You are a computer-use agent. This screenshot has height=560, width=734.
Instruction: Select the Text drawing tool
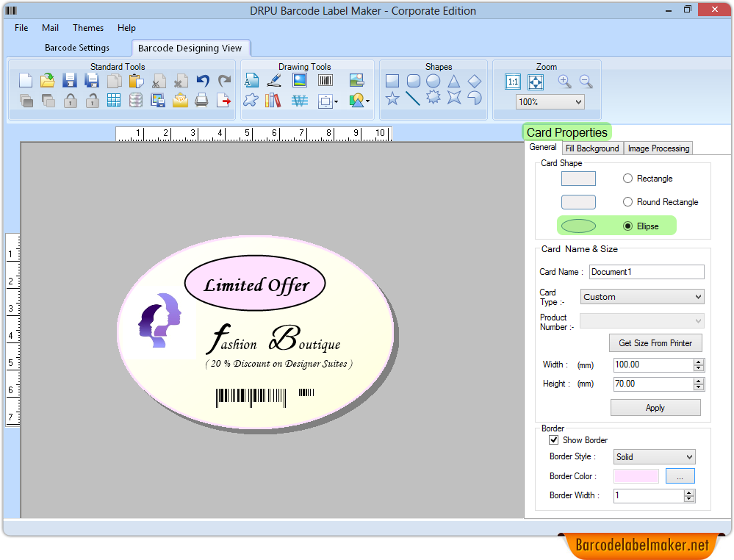click(x=251, y=81)
